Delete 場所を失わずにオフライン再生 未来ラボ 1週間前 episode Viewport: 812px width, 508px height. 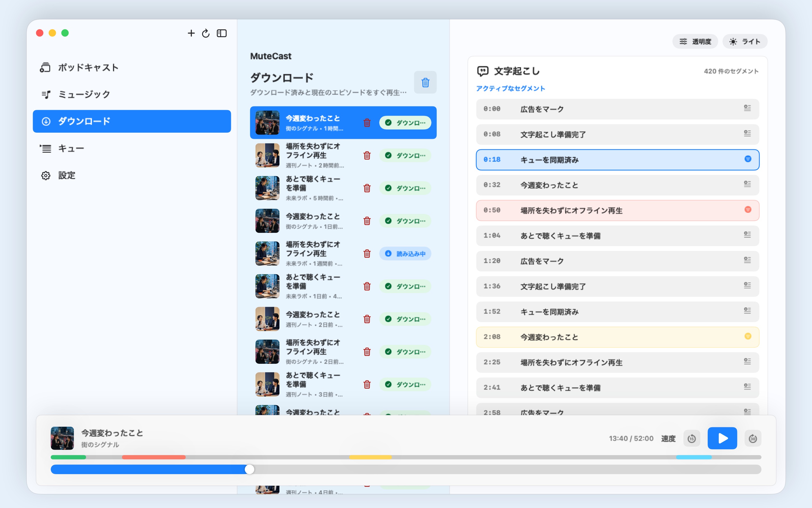point(367,253)
